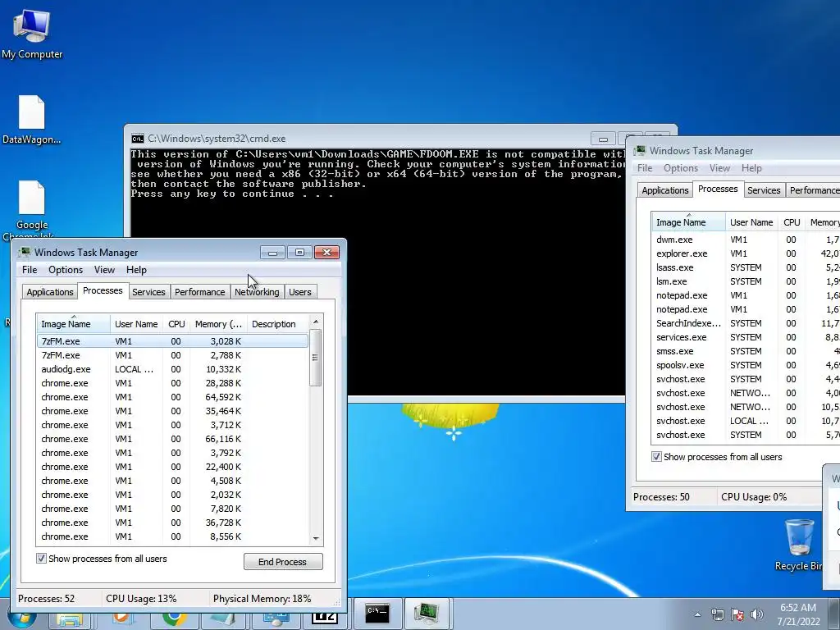Switch to Users tab in front Task Manager

[300, 292]
